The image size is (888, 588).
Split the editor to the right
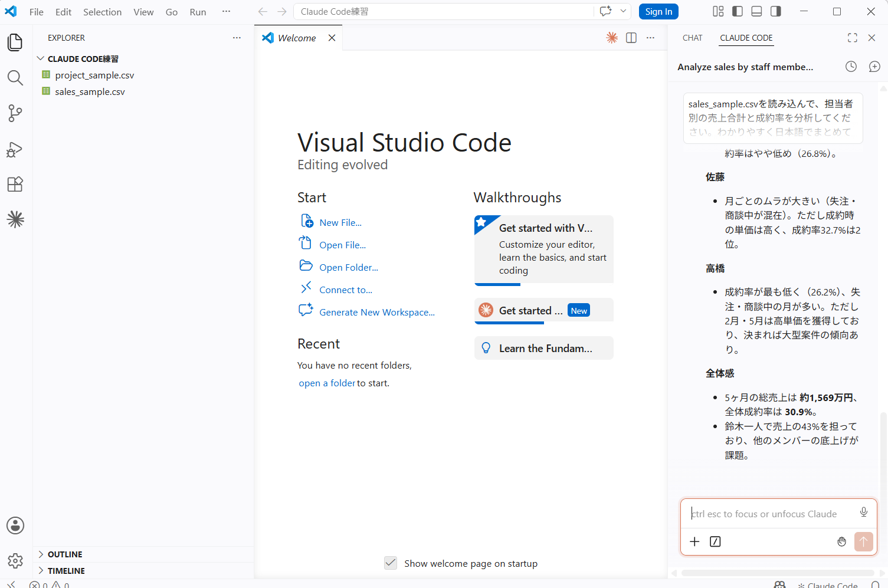coord(631,38)
